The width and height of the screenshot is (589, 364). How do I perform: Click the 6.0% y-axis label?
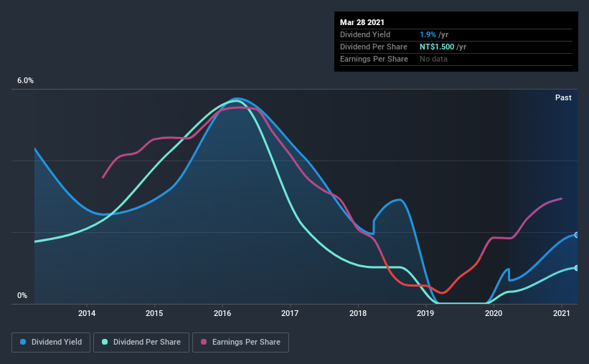(25, 81)
